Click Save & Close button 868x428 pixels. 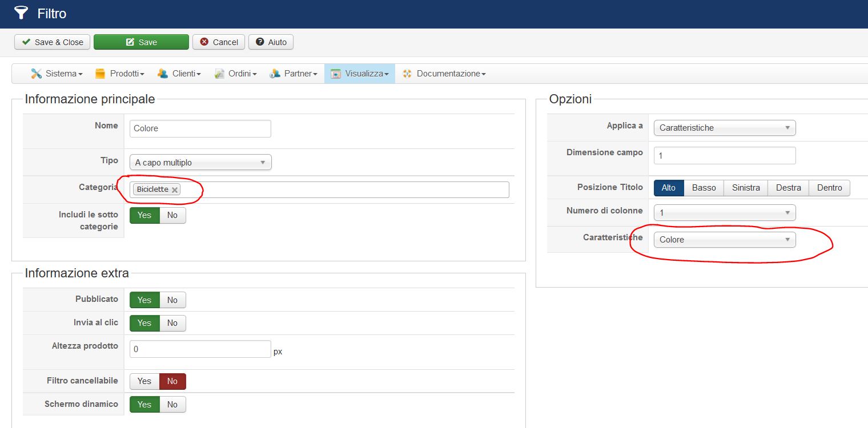pyautogui.click(x=52, y=42)
